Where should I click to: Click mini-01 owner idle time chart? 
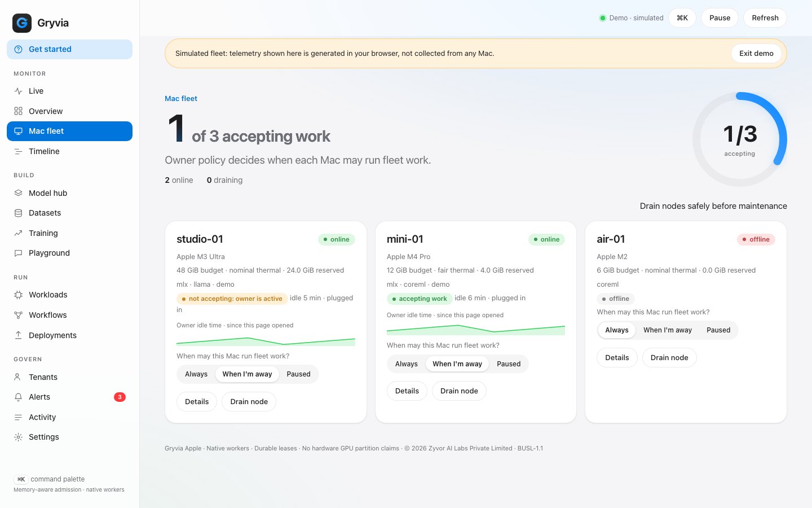(x=476, y=330)
